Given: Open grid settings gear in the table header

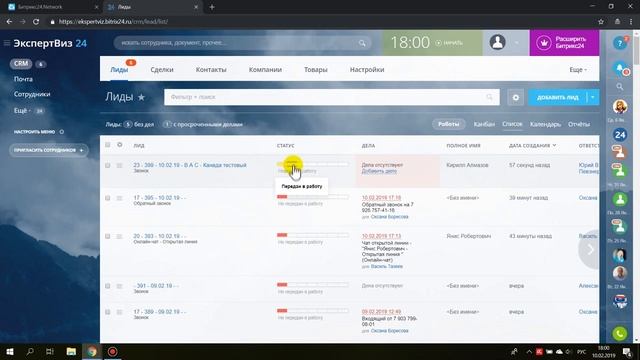Looking at the screenshot, I should click(x=120, y=145).
